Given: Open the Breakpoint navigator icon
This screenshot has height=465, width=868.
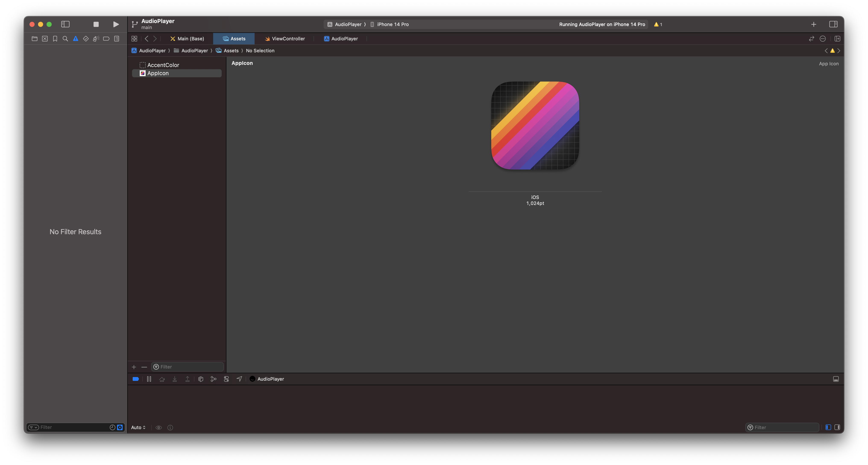Looking at the screenshot, I should coord(106,39).
